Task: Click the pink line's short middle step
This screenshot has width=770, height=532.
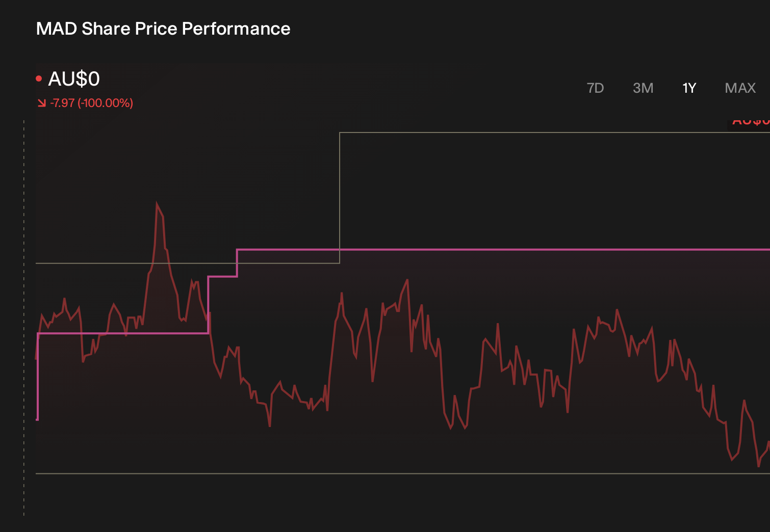Action: [x=222, y=277]
